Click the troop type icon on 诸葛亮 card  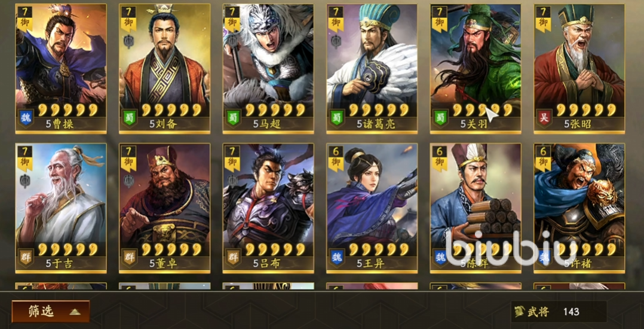click(336, 41)
